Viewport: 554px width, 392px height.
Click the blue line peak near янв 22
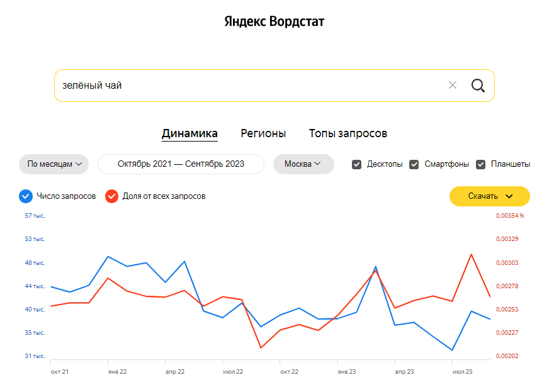(x=108, y=257)
